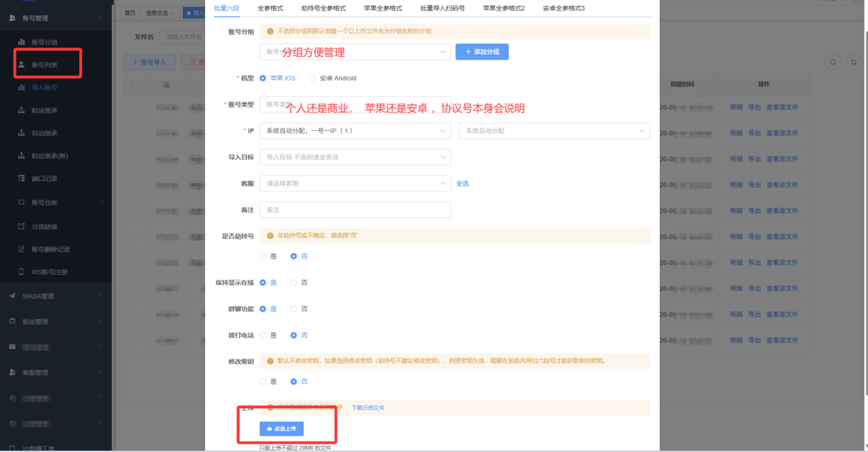Screen dimensions: 868x452
Task: Switch to 安卓全参格式3 tab
Action: [x=564, y=8]
